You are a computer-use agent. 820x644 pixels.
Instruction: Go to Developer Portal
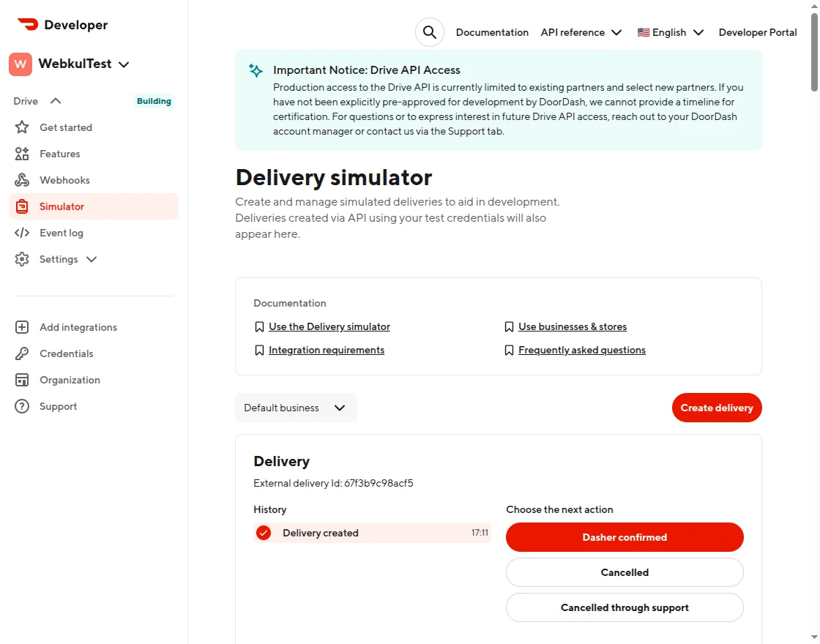coord(758,32)
